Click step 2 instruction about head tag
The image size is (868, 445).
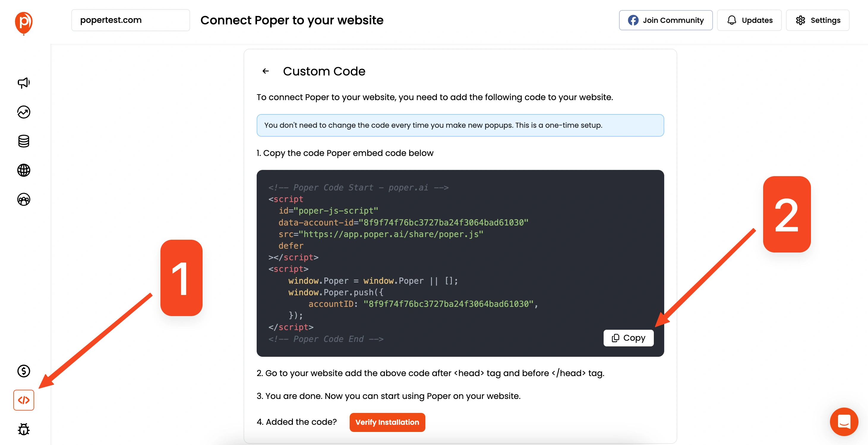pos(430,373)
